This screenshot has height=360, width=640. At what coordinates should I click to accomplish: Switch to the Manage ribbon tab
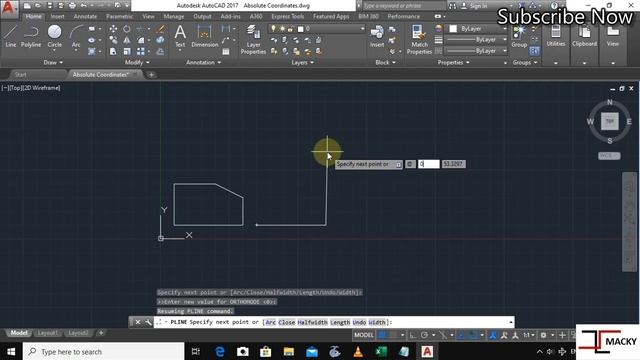173,16
